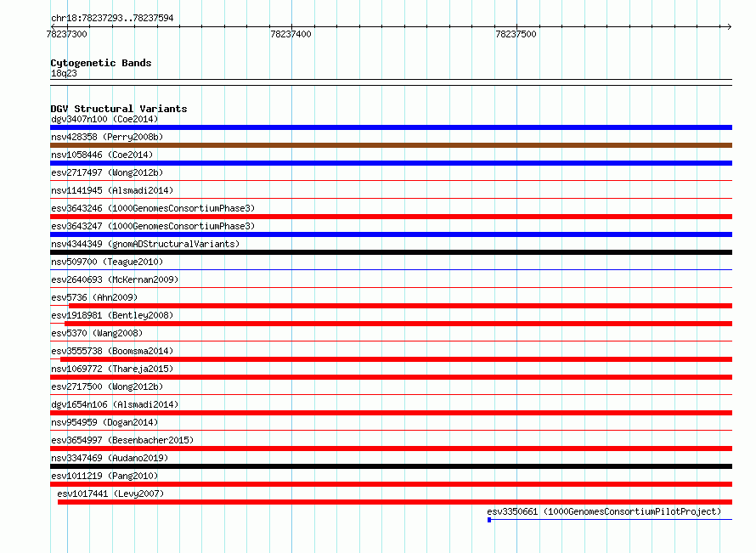Screen dimensions: 756x553
Task: Open the nsv4344349 (gnomADStructuralVariants) label
Action: point(145,244)
